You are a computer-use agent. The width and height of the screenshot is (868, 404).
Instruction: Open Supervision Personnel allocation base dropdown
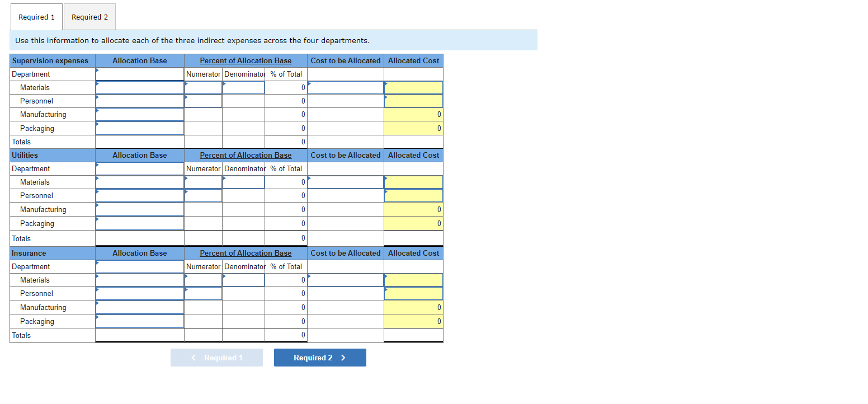(140, 101)
